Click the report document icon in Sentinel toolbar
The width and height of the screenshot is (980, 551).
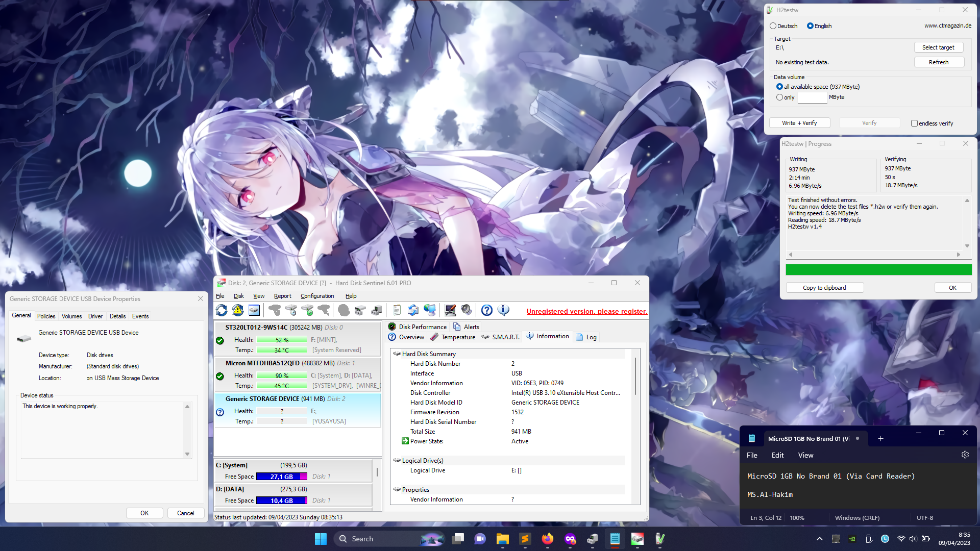397,310
